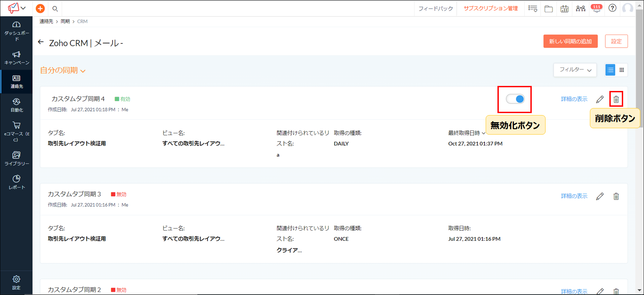Open 連絡先 in the sidebar
Image resolution: width=644 pixels, height=295 pixels.
pyautogui.click(x=16, y=82)
